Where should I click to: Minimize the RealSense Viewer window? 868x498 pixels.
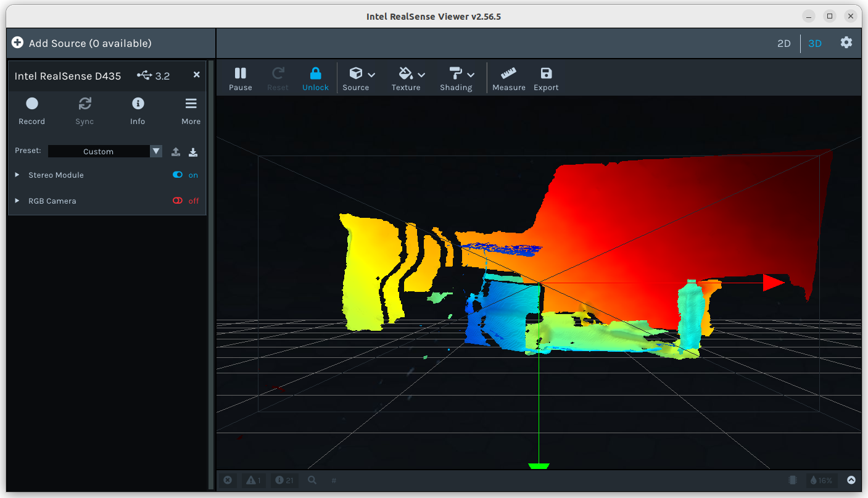(x=809, y=16)
